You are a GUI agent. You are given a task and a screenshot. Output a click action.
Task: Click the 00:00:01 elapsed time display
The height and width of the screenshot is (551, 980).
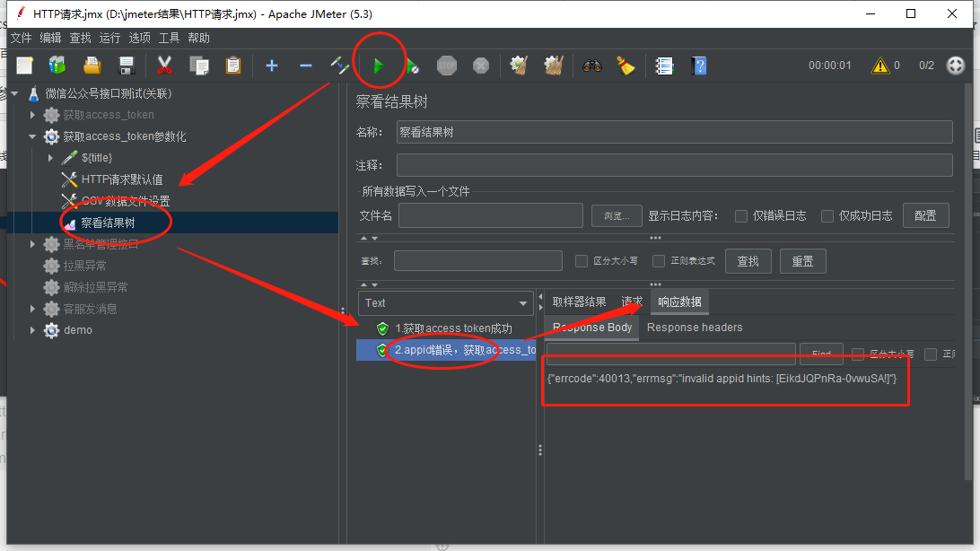[x=829, y=66]
